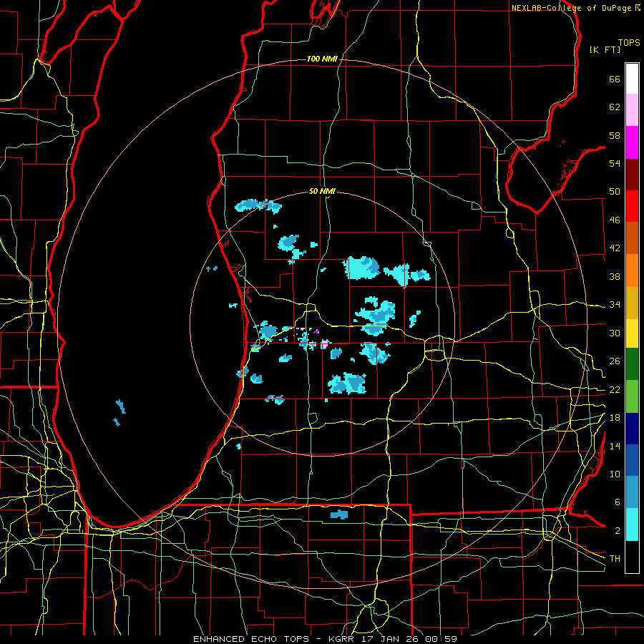Click the medium blue swatch near 10

632,460
